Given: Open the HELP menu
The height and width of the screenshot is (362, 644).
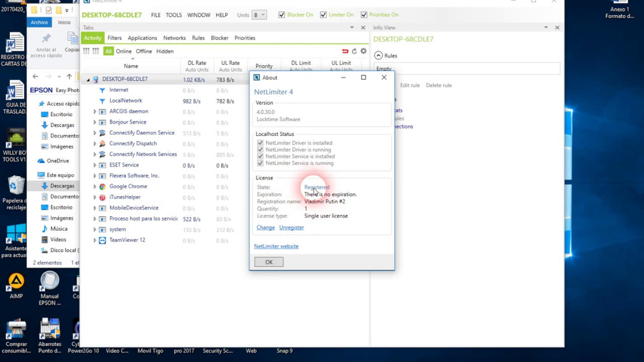Looking at the screenshot, I should pos(222,15).
